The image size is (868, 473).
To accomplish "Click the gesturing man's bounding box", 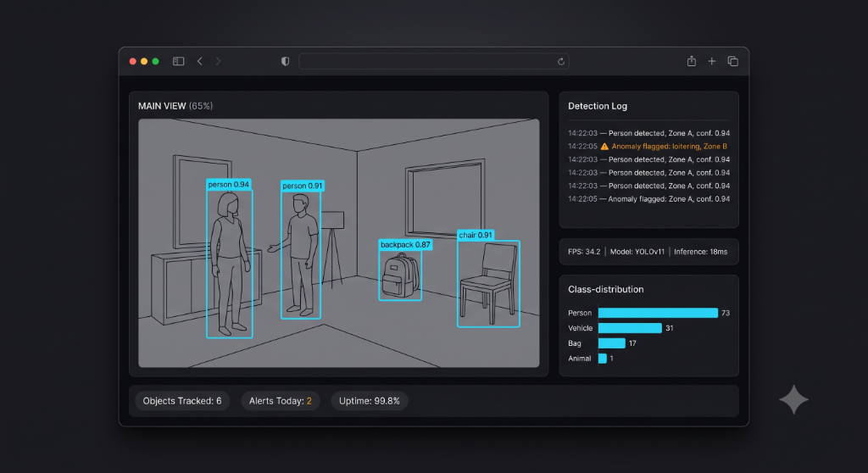I will [301, 255].
